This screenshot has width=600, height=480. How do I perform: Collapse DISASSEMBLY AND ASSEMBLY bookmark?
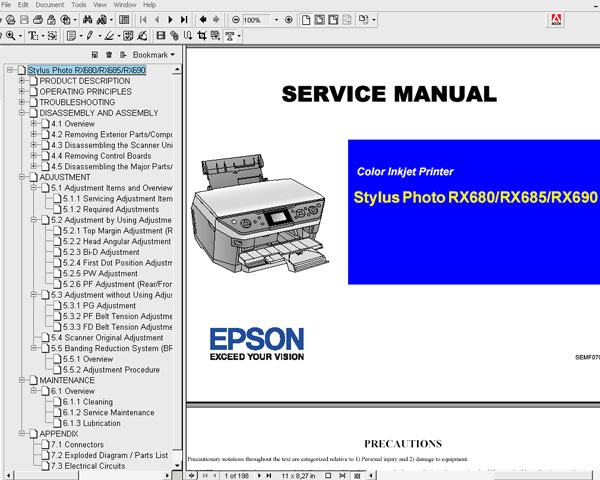(x=21, y=113)
